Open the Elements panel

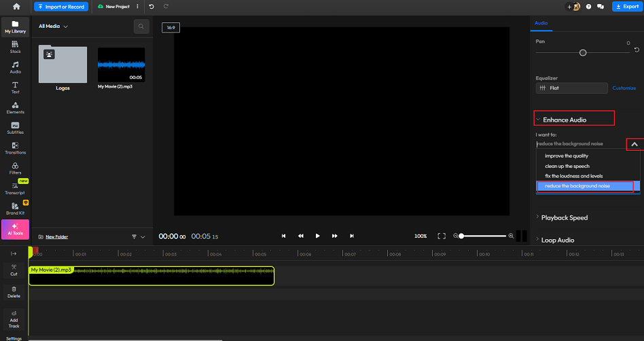coord(15,107)
